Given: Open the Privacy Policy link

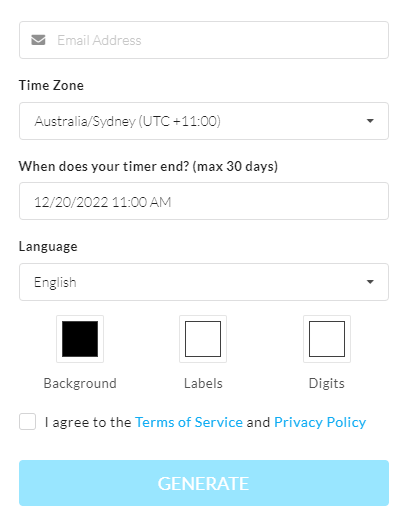Looking at the screenshot, I should pyautogui.click(x=320, y=422).
